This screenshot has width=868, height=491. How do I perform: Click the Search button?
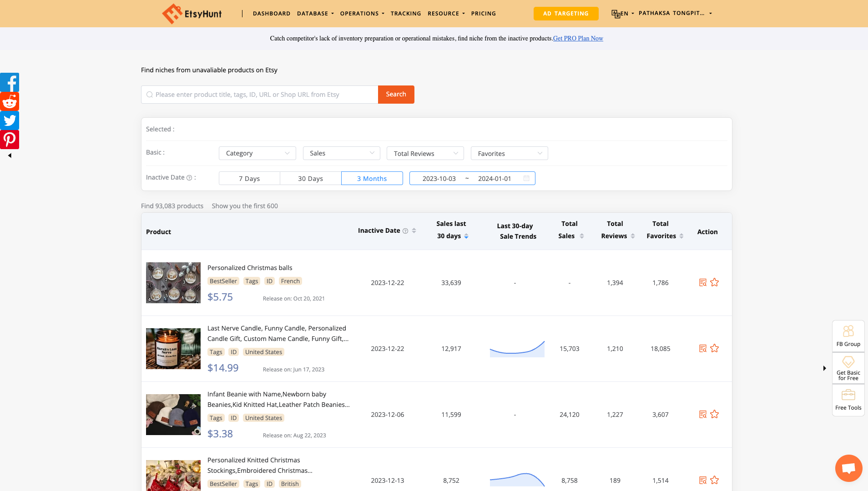396,94
